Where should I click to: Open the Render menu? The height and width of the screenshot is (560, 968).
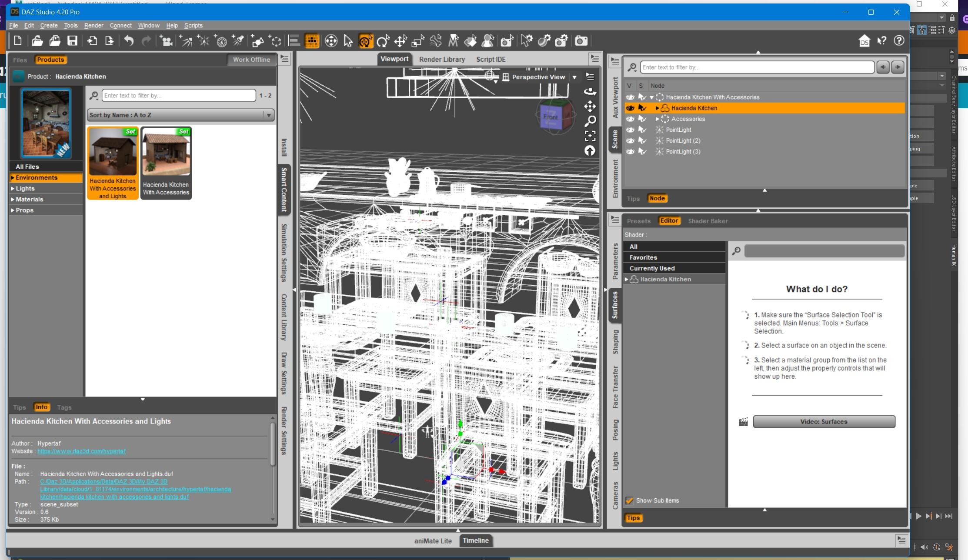pos(93,26)
